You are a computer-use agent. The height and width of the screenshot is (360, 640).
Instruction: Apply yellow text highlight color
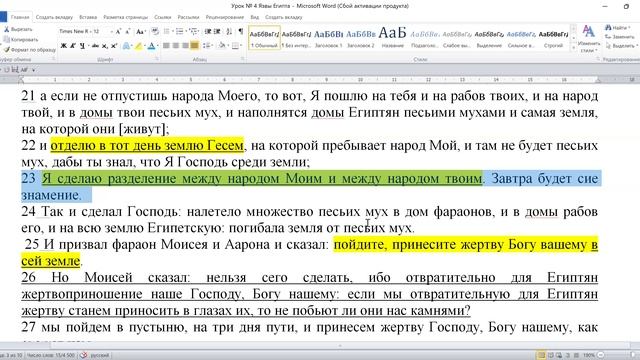(x=138, y=46)
